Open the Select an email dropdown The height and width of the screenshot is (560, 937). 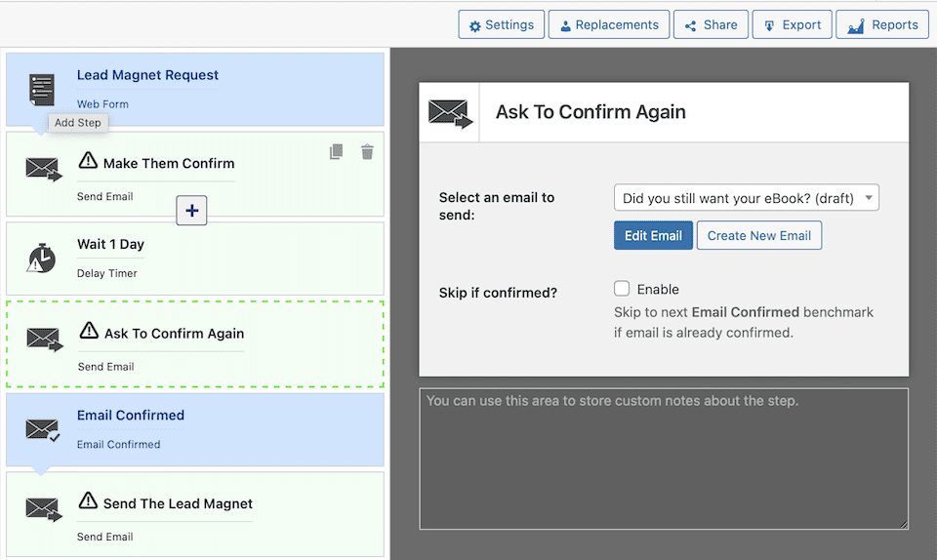746,198
